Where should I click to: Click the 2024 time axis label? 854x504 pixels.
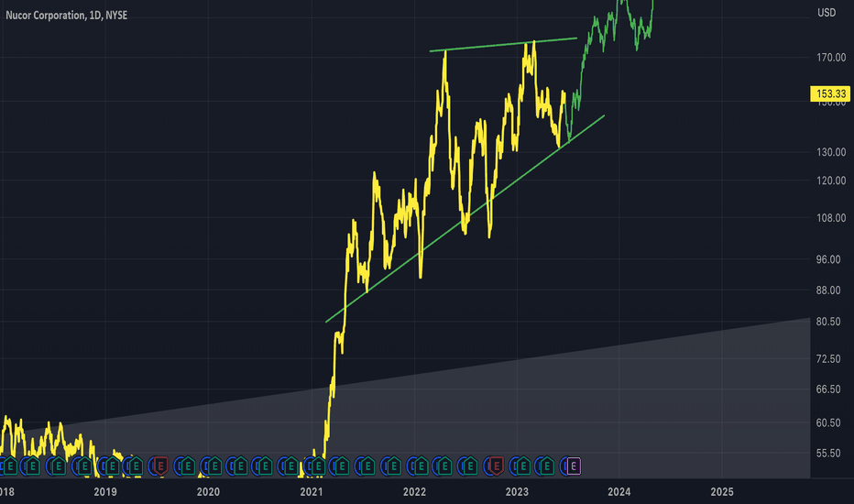[x=619, y=492]
